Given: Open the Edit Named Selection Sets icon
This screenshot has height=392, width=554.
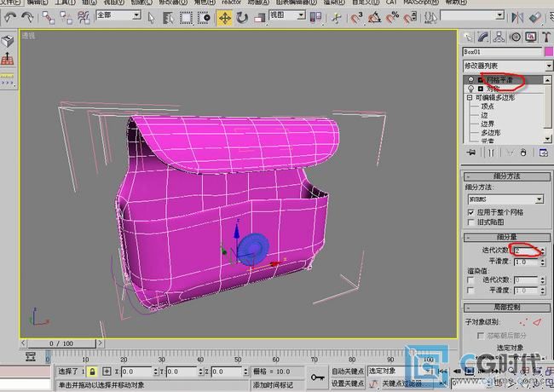Looking at the screenshot, I should coord(430,17).
